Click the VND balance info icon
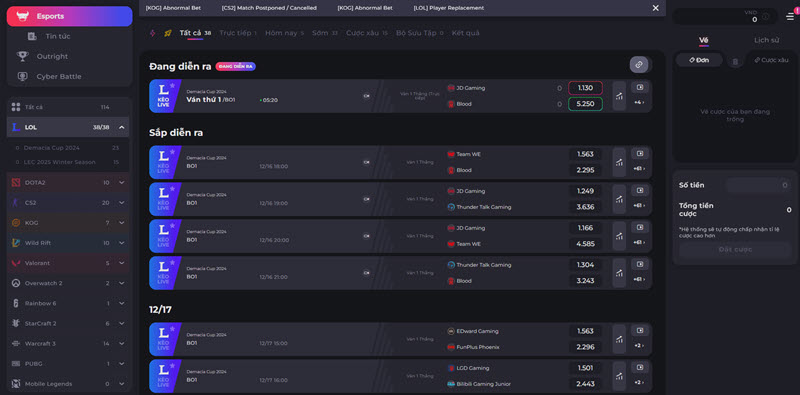 [x=765, y=17]
